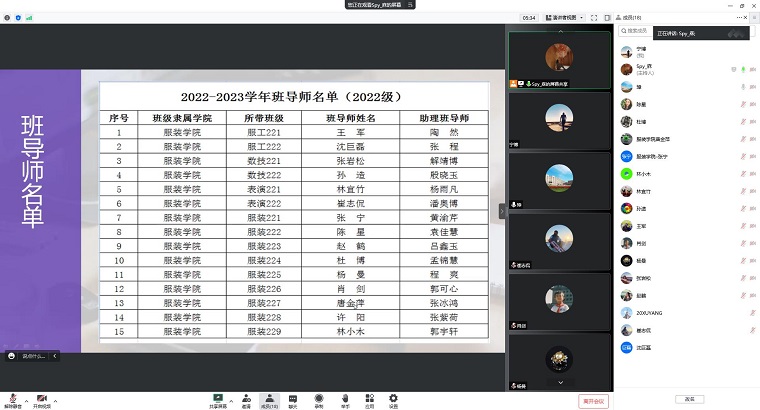Viewport: 760px width, 410px height.
Task: Click the leave meeting button
Action: click(x=593, y=401)
